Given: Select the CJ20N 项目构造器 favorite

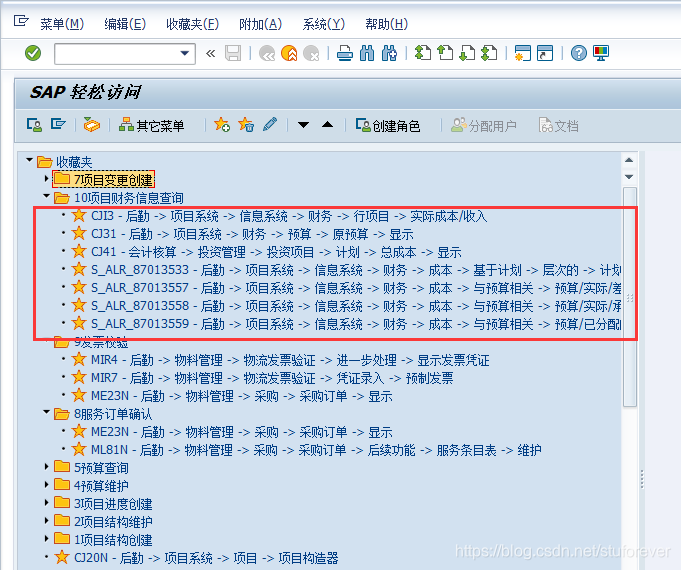Looking at the screenshot, I should pos(196,557).
